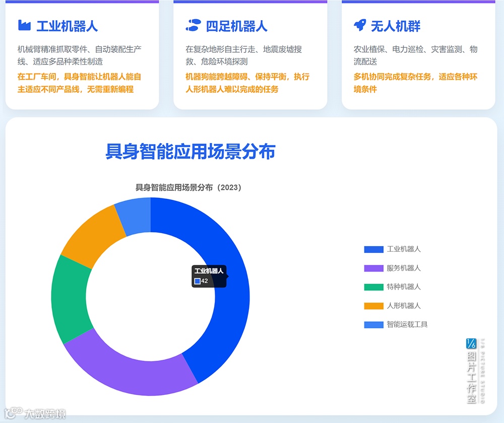Image resolution: width=504 pixels, height=423 pixels.
Task: Click the chart title 具身智能应用场景分布
Action: (191, 151)
